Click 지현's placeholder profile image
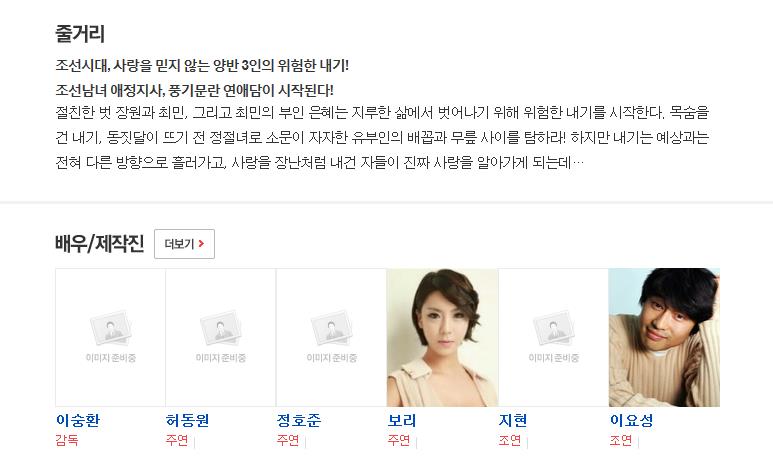773x473 pixels. point(553,337)
